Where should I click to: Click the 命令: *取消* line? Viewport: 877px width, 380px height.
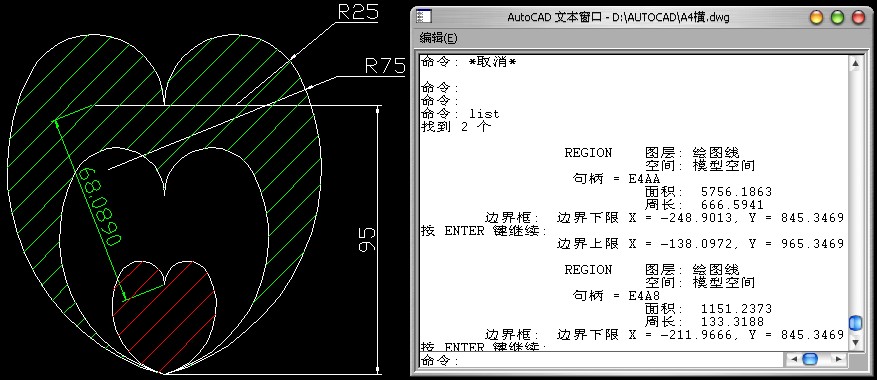[468, 62]
